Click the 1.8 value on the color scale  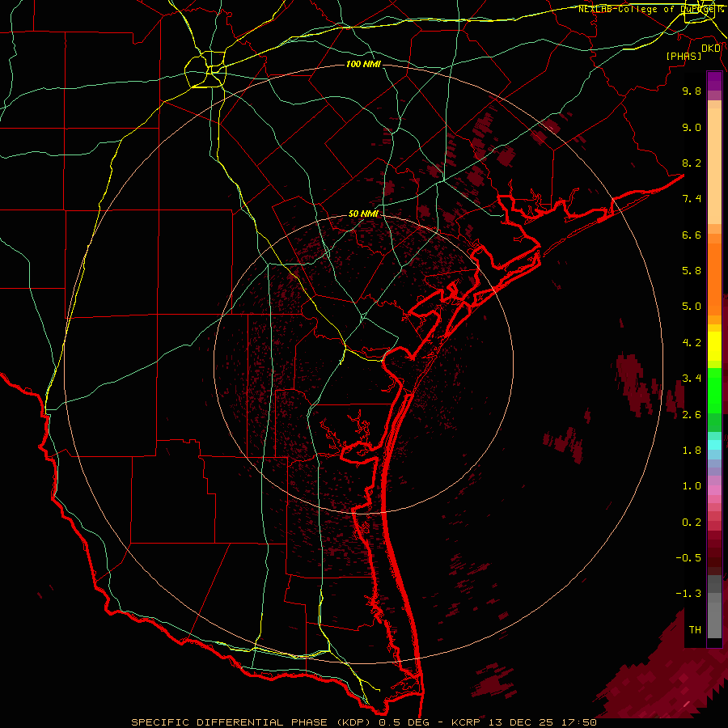(x=692, y=451)
